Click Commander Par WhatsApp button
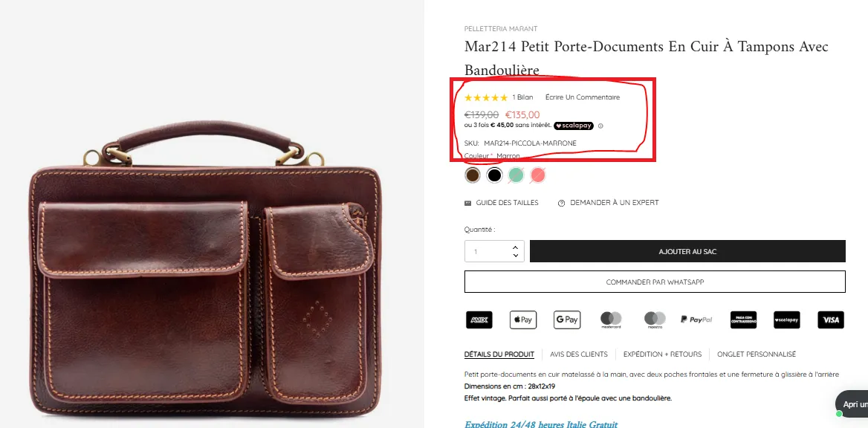This screenshot has width=868, height=428. [655, 282]
